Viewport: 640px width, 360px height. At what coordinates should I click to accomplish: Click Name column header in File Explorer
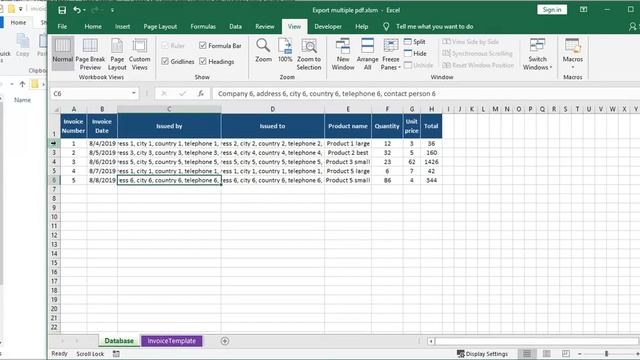pos(22,100)
